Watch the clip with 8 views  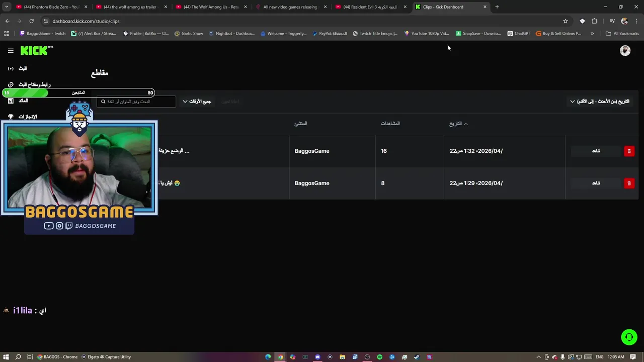[x=596, y=183]
